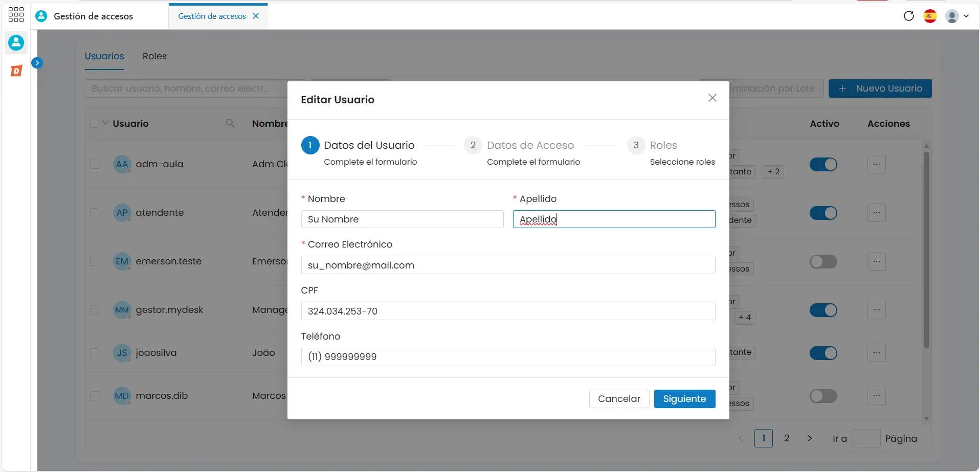Screen dimensions: 980x472
Task: Open the orange D app sidebar icon
Action: point(16,71)
